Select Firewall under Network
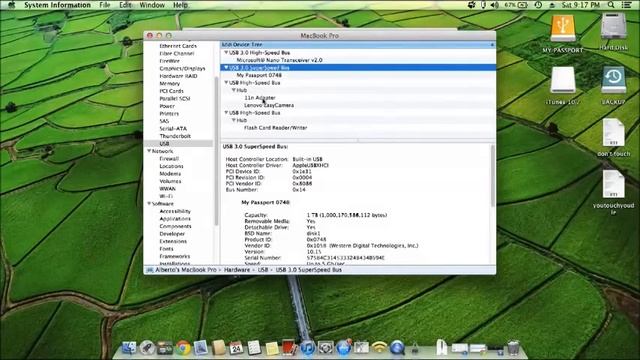This screenshot has width=640, height=360. pyautogui.click(x=169, y=158)
